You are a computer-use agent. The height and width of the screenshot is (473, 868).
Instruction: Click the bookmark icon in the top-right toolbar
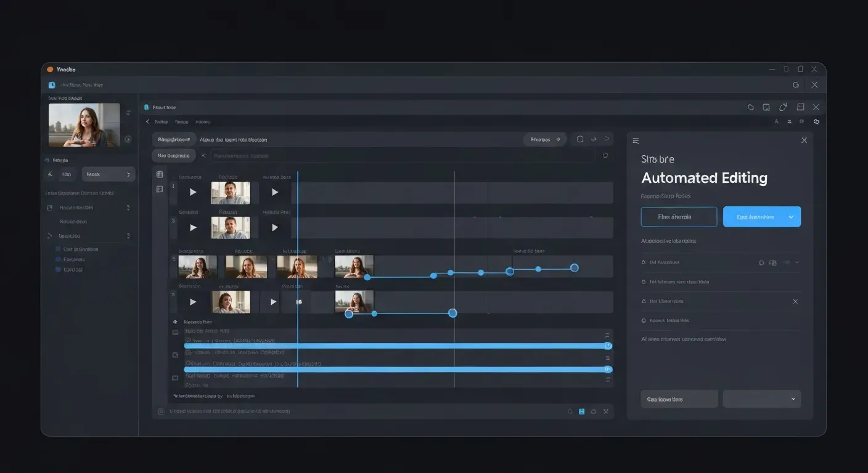click(766, 107)
